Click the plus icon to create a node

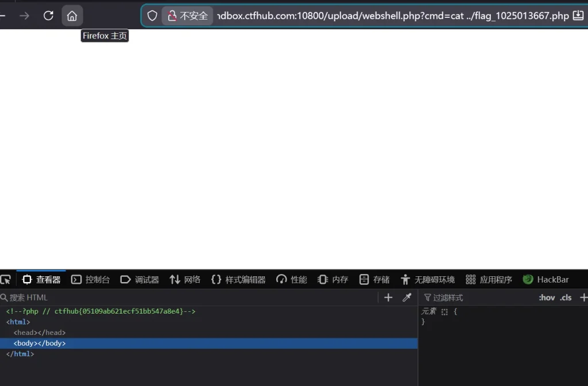click(388, 298)
